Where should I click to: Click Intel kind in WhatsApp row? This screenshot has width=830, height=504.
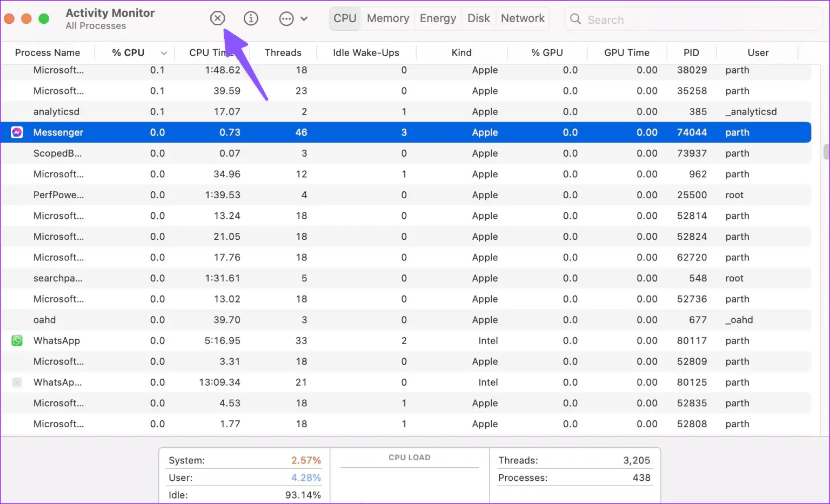pyautogui.click(x=488, y=341)
